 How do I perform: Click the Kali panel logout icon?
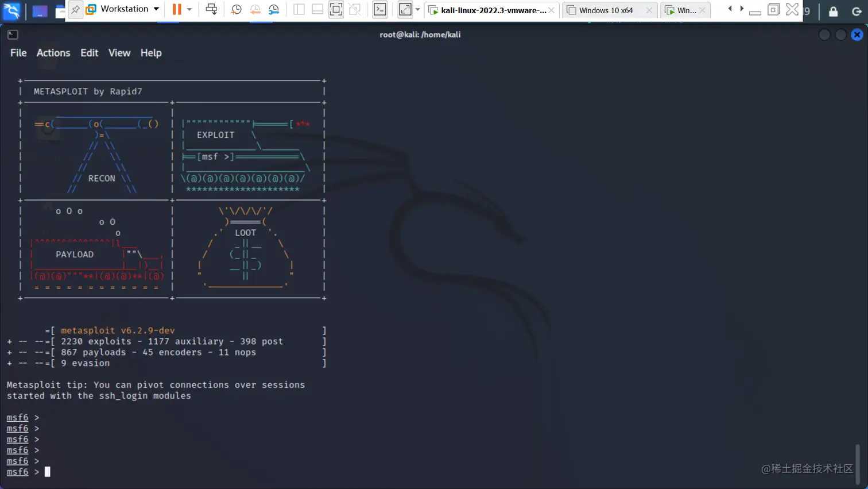[x=857, y=11]
